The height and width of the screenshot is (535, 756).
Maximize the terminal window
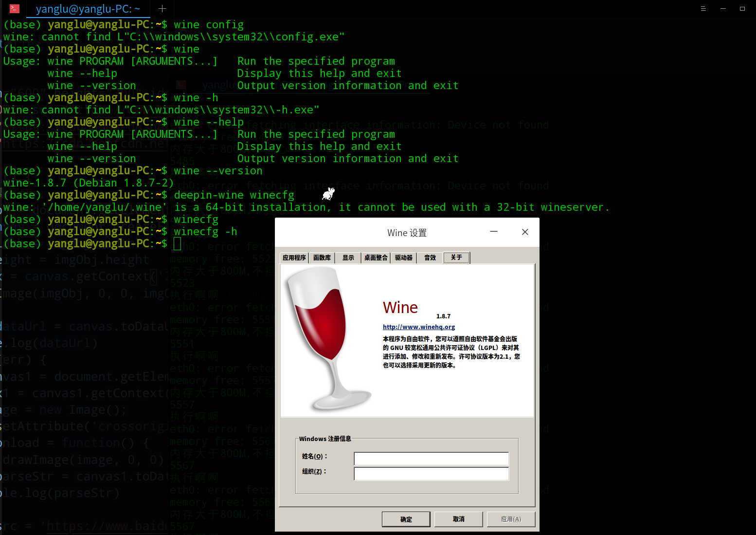pos(742,9)
